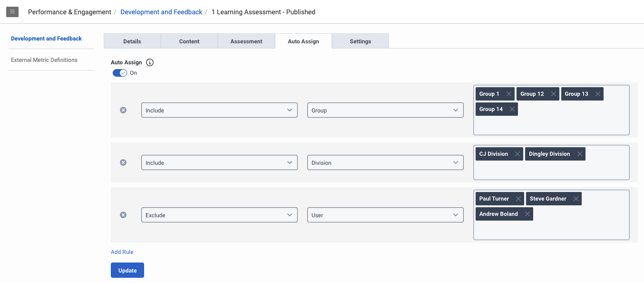Click the Add Rule link
The width and height of the screenshot is (644, 283).
point(122,252)
